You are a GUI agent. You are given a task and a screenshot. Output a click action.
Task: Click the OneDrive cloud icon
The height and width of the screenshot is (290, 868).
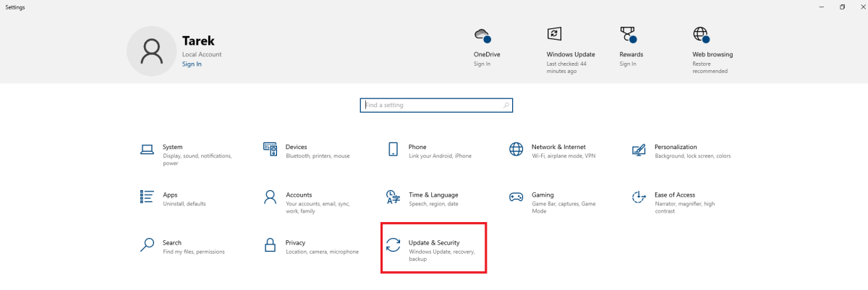[x=482, y=35]
